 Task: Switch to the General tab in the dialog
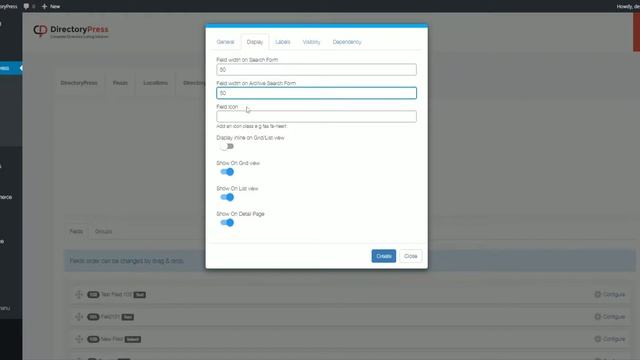coord(225,42)
